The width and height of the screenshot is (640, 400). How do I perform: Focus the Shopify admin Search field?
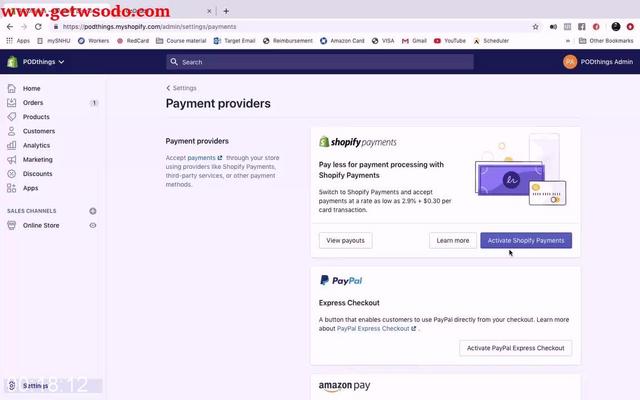[320, 62]
